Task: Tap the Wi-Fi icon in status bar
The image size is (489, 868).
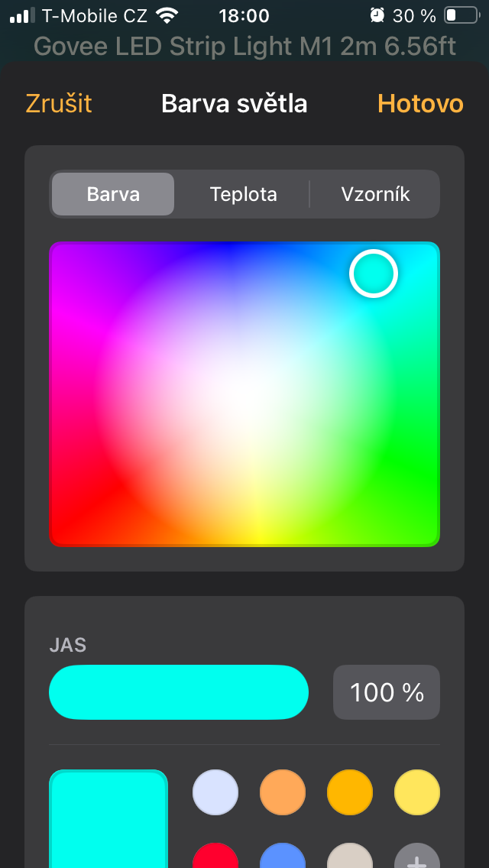Action: click(167, 15)
